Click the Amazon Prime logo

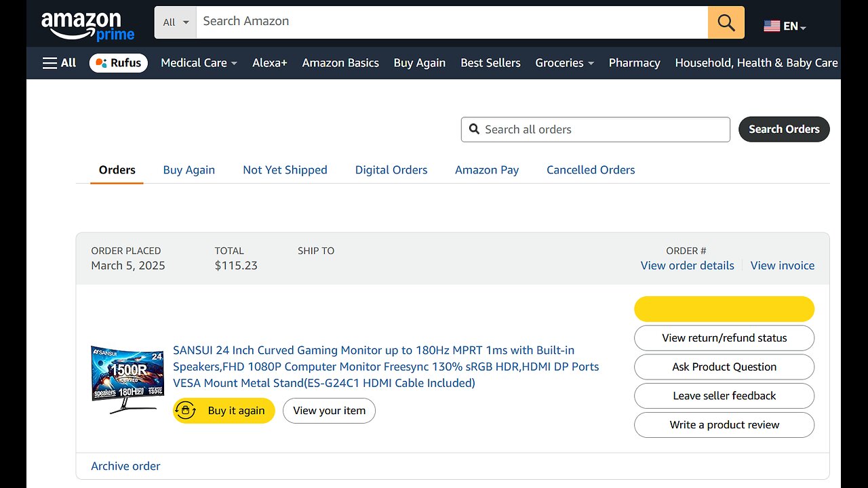coord(87,26)
